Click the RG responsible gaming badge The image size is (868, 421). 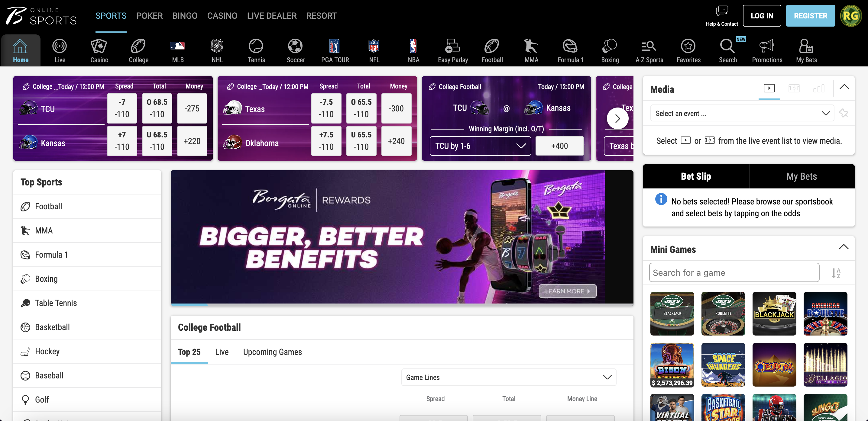851,15
